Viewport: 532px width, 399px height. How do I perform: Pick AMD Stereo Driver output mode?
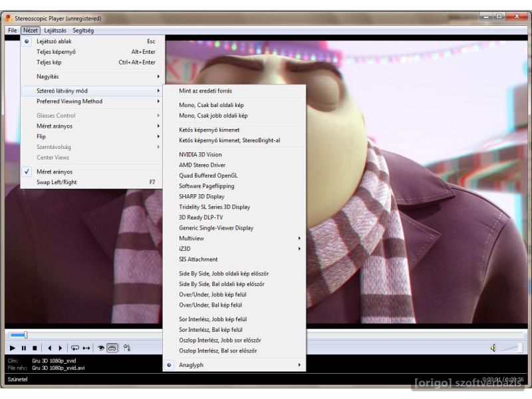click(x=234, y=165)
